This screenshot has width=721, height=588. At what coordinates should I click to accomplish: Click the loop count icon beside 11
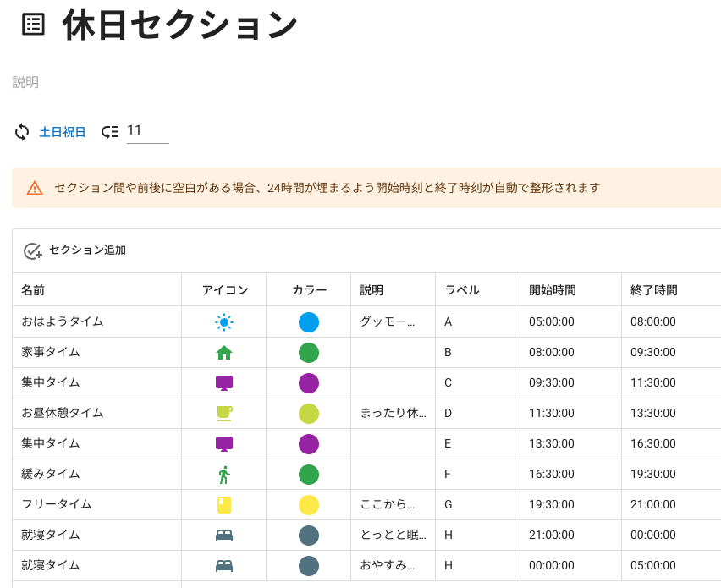coord(110,132)
